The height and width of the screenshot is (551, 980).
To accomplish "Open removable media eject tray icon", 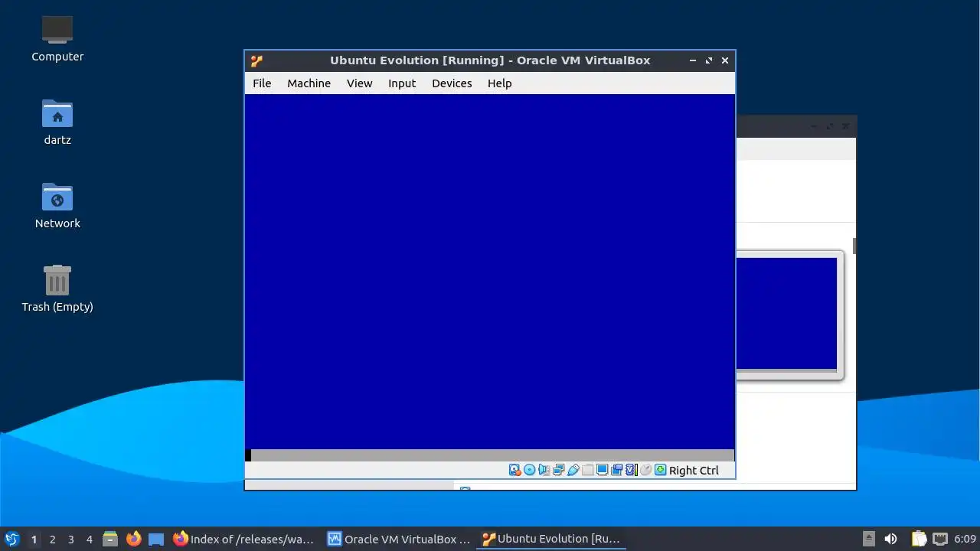I will [868, 539].
